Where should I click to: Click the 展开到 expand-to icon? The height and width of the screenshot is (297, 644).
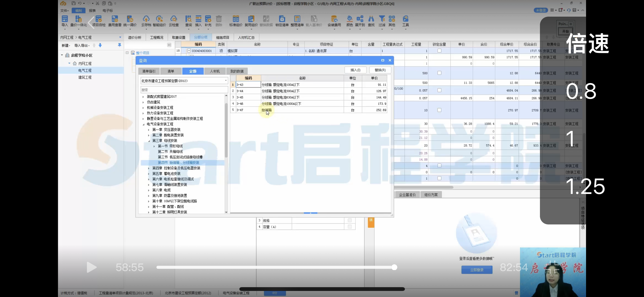point(360,21)
